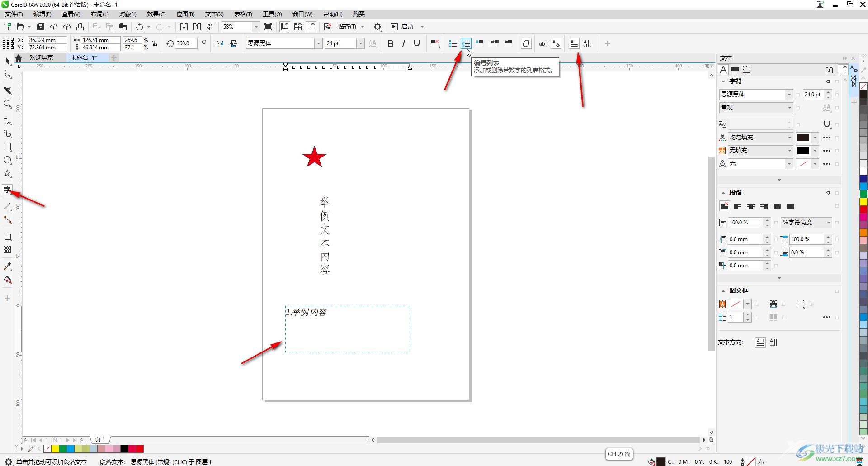
Task: Select the Shape edit tool
Action: coord(8,75)
